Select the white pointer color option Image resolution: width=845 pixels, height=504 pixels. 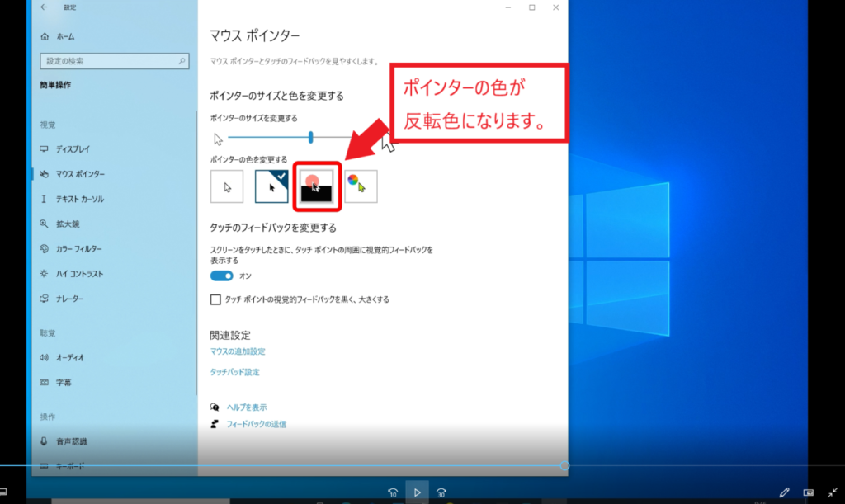pyautogui.click(x=227, y=187)
